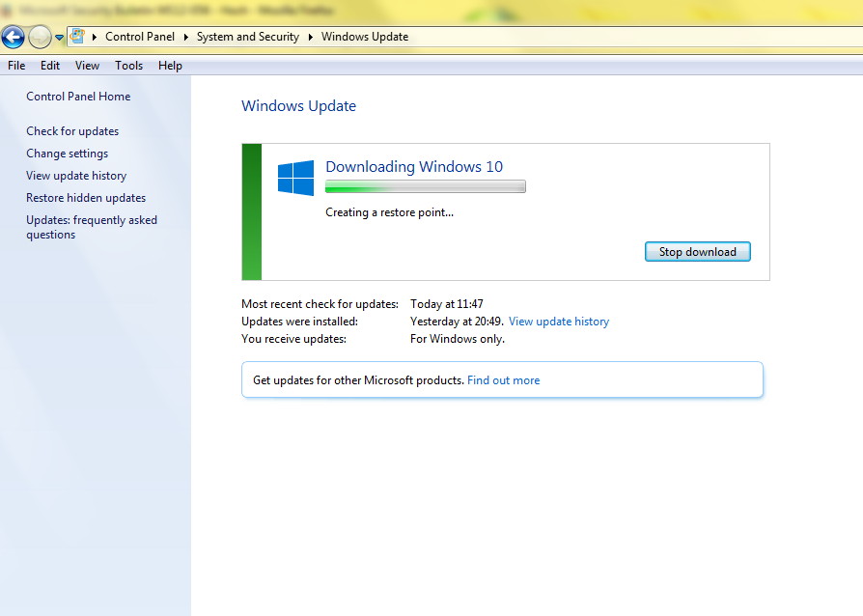Click the 'Creating a restore point...' status text
Screen dimensions: 863x616
[390, 212]
